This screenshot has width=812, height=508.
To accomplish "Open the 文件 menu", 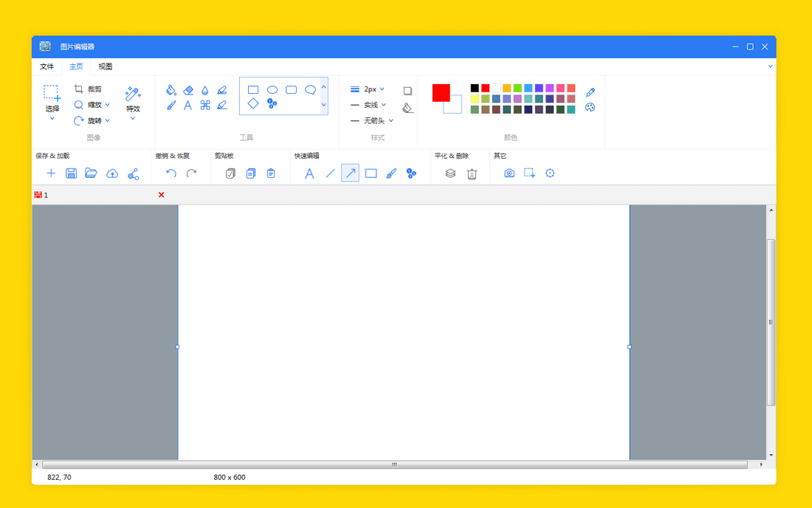I will tap(47, 66).
